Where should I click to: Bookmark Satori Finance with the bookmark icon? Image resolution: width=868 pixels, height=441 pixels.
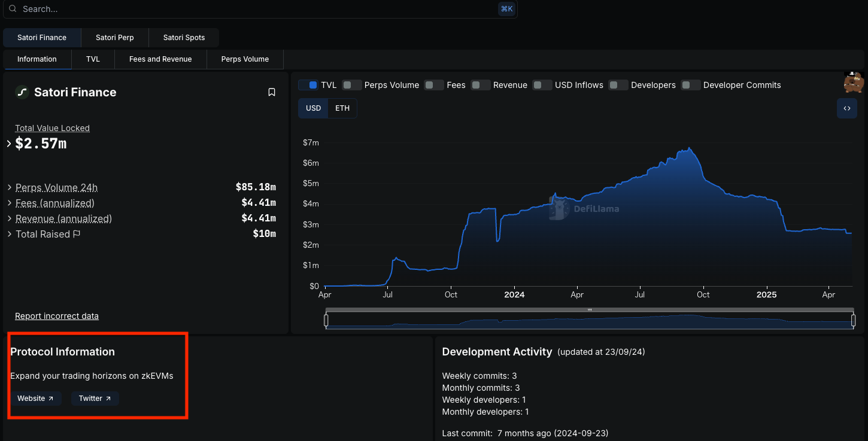[272, 92]
